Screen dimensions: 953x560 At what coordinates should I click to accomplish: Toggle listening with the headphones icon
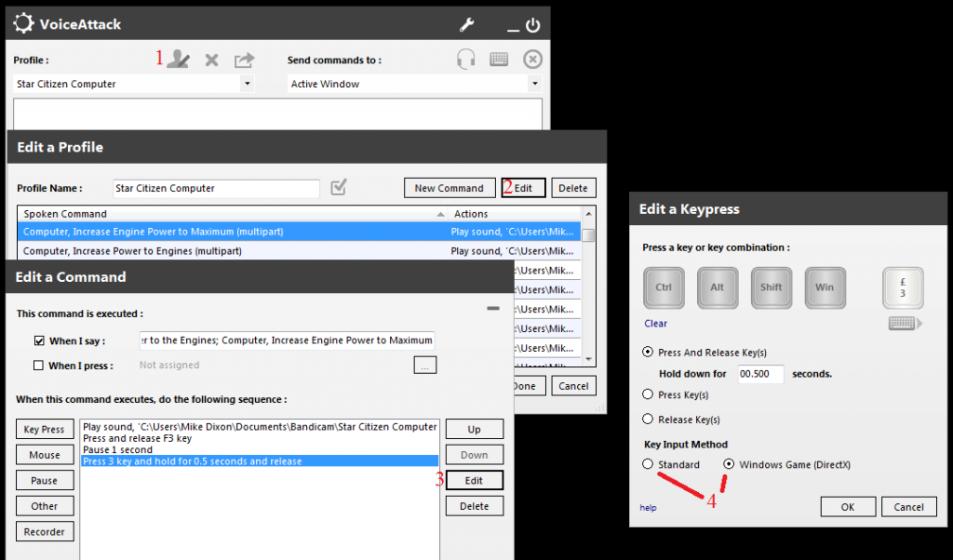coord(466,60)
